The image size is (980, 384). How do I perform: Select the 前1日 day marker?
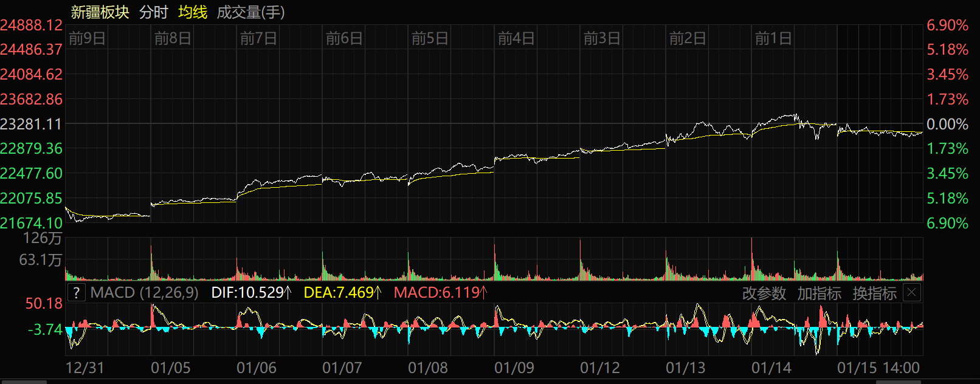point(773,39)
